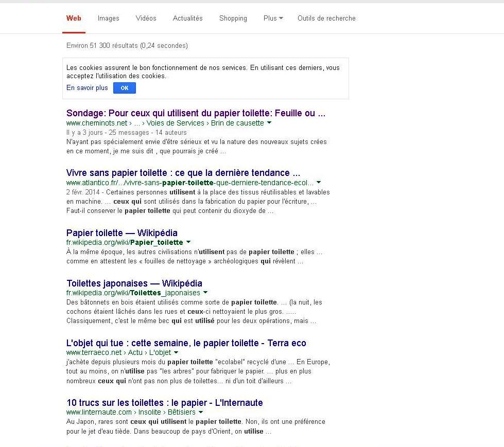Screen dimensions: 504x447
Task: Follow the En savoir plus link
Action: click(87, 88)
